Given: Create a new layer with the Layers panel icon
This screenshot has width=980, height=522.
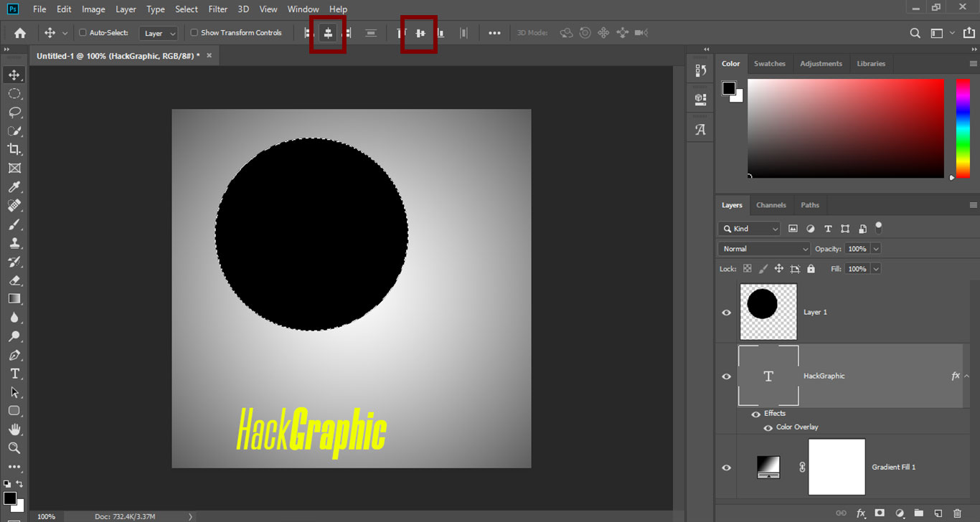Looking at the screenshot, I should (x=938, y=513).
